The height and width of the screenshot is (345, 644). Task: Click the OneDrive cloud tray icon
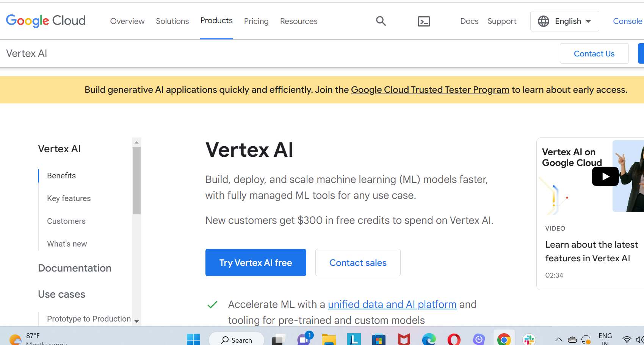coord(572,340)
